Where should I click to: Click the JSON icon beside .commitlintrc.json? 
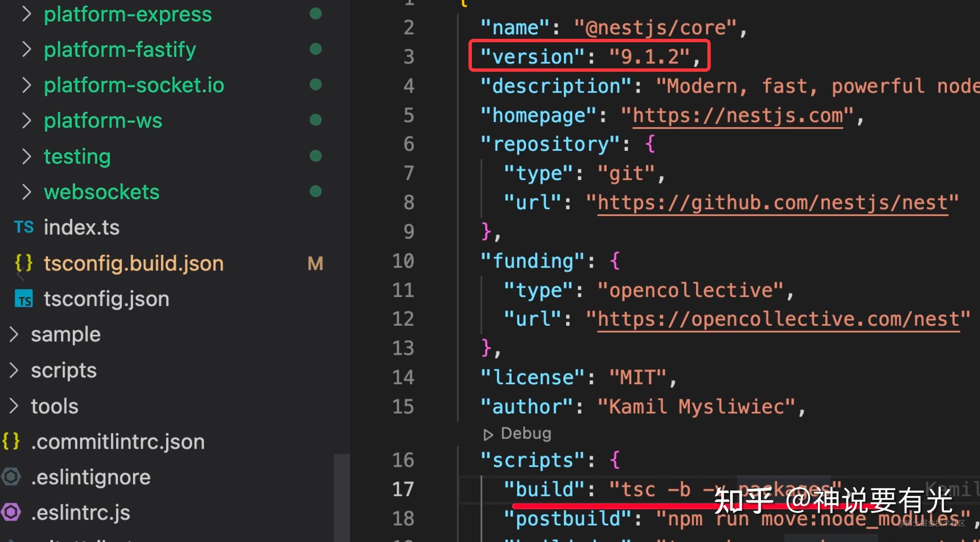pos(11,441)
